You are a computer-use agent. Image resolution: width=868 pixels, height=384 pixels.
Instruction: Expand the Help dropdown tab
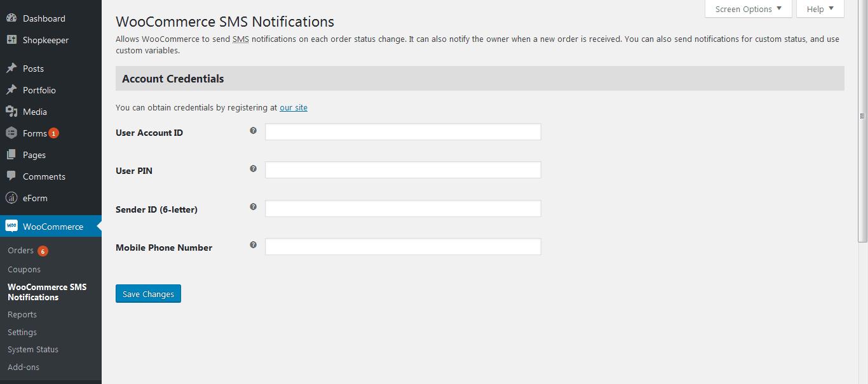pos(820,9)
